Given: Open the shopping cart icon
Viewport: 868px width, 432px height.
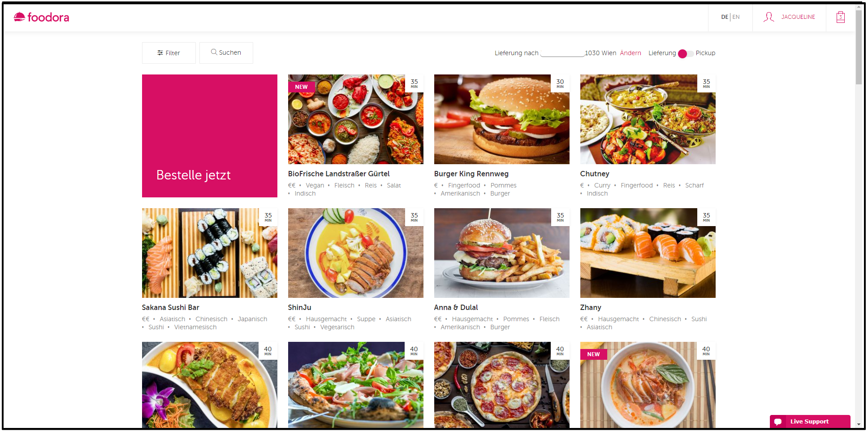Looking at the screenshot, I should (841, 17).
